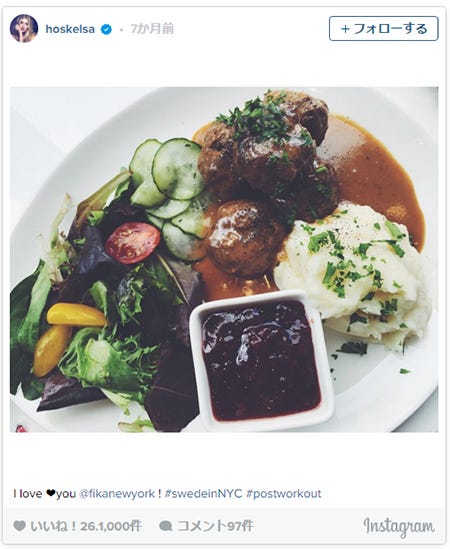
Task: Click the 7か月前 timestamp
Action: (x=152, y=29)
